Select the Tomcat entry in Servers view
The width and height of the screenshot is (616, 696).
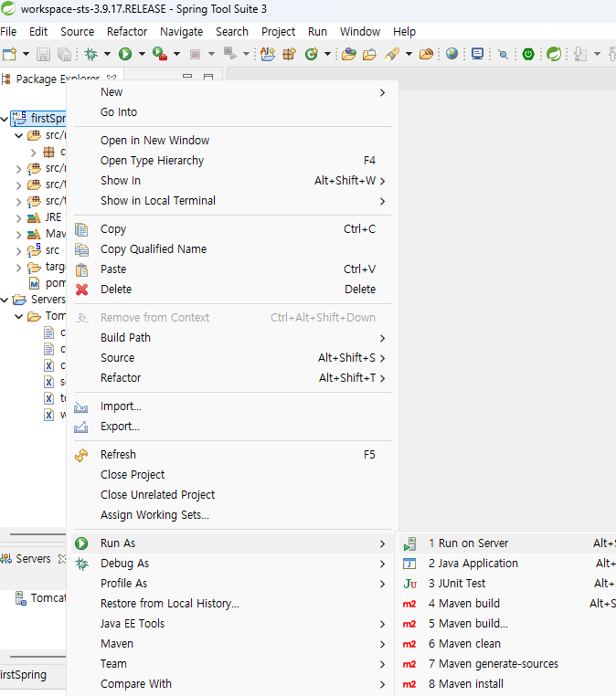point(40,598)
